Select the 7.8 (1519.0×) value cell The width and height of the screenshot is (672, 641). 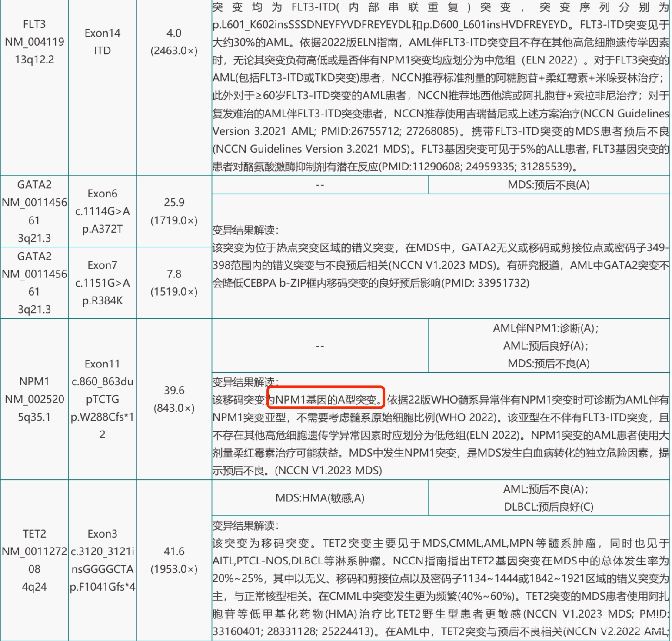tap(174, 283)
